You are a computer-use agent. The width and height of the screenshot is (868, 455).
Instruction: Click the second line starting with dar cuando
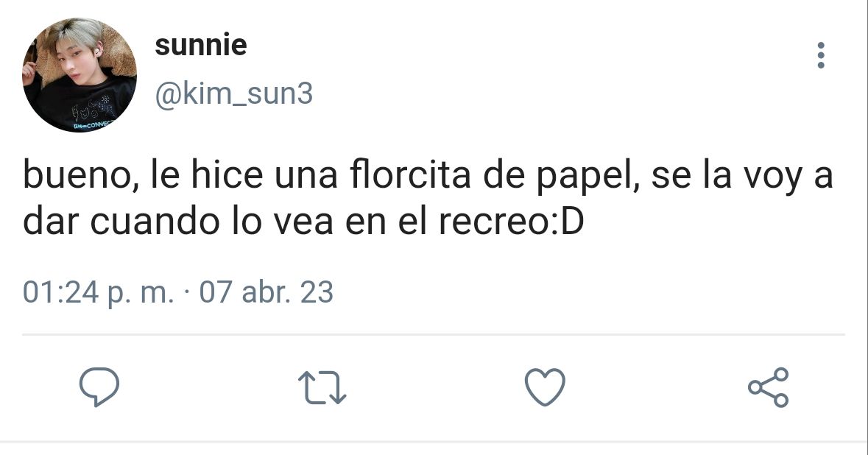[303, 222]
